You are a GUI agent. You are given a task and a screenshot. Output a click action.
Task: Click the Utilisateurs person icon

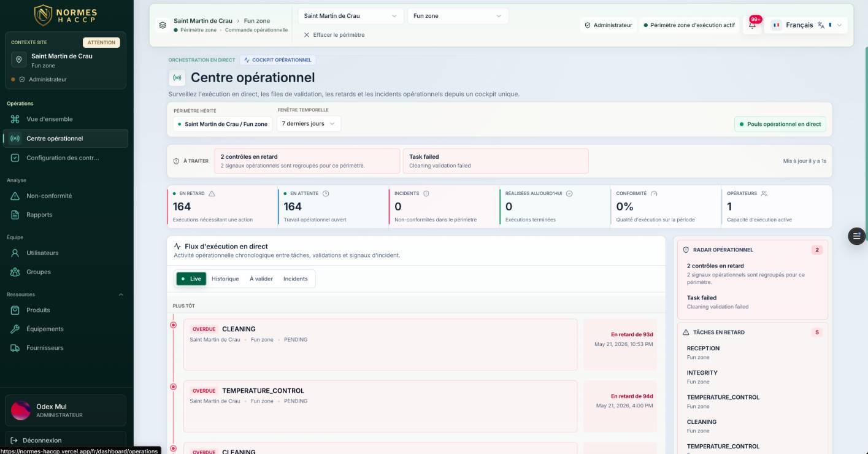(x=15, y=253)
